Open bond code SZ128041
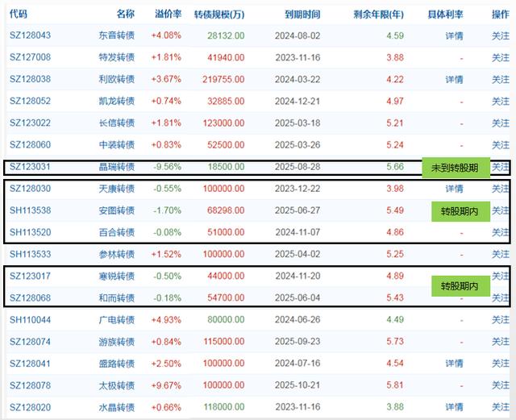Screen dimensions: 516x420 31,363
